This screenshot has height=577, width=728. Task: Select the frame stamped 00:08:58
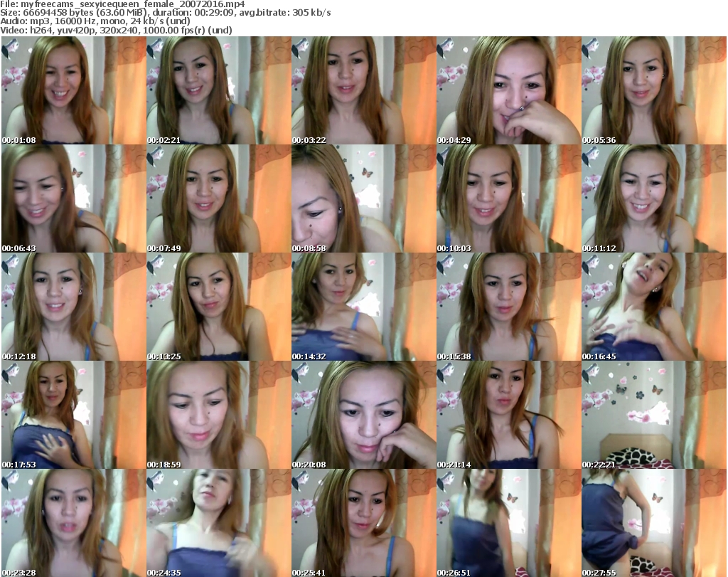(x=364, y=198)
